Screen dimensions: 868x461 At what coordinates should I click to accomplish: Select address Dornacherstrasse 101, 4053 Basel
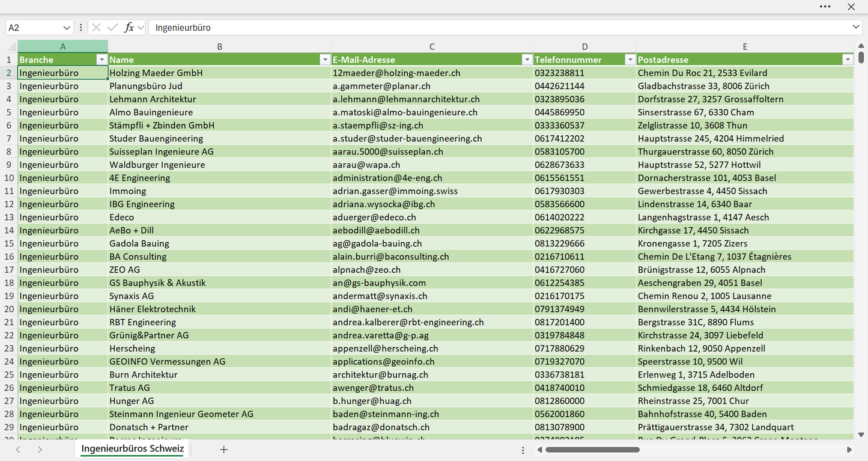[x=745, y=178]
